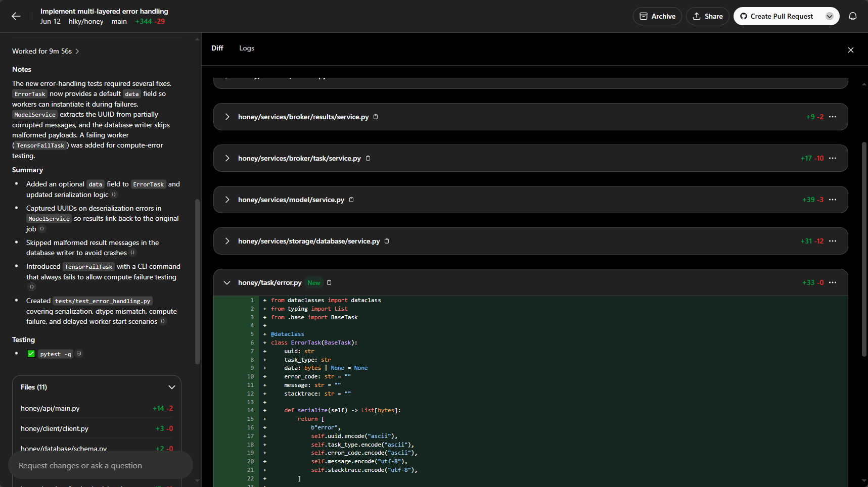Image resolution: width=868 pixels, height=487 pixels.
Task: Expand honey/services/broker/task/service.py diff
Action: [227, 158]
